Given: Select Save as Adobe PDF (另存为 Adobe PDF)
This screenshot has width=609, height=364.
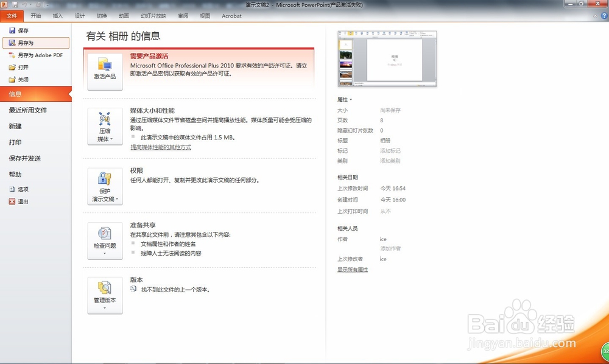Looking at the screenshot, I should click(x=36, y=55).
